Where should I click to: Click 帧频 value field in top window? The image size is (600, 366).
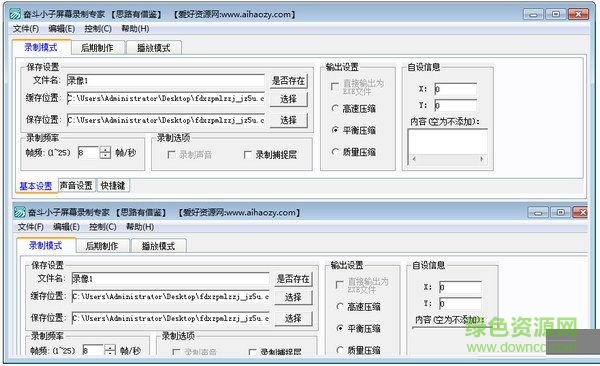pyautogui.click(x=88, y=153)
